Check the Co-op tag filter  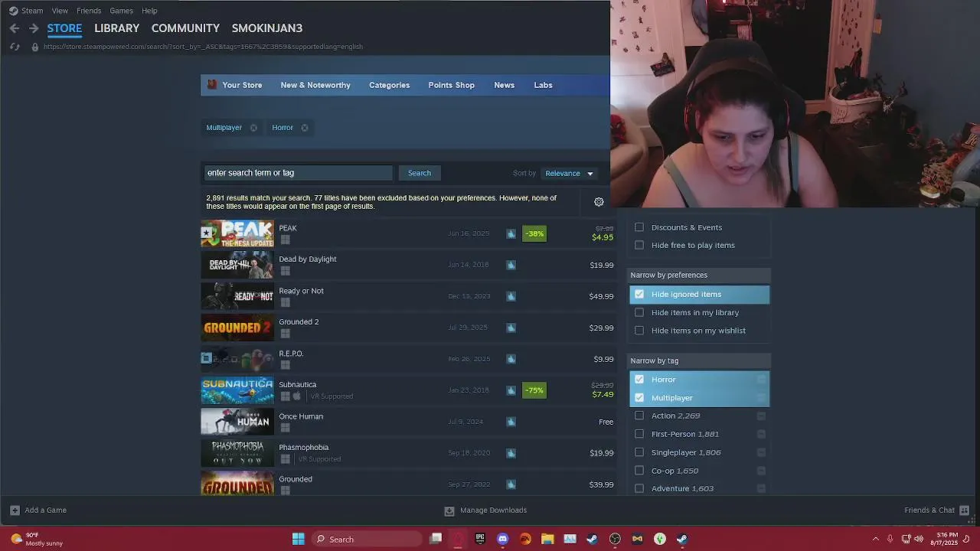tap(639, 471)
